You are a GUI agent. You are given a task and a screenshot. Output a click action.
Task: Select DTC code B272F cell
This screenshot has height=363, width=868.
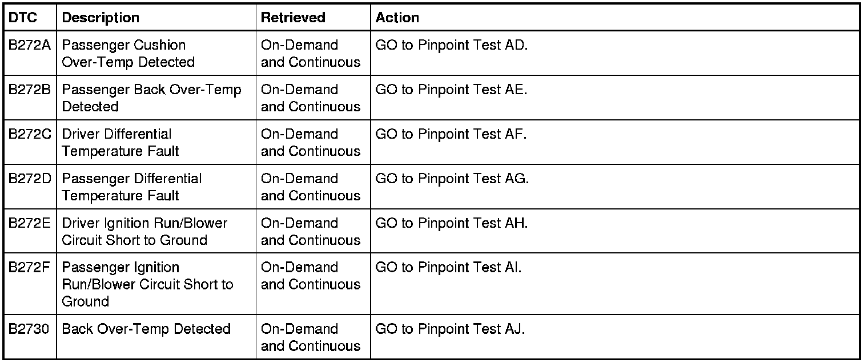click(30, 268)
